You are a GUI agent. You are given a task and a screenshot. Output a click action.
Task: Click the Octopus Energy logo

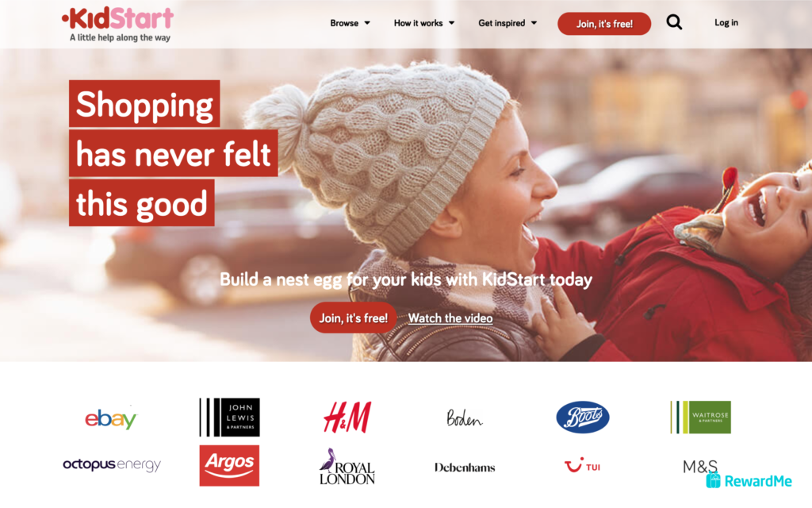click(x=112, y=464)
